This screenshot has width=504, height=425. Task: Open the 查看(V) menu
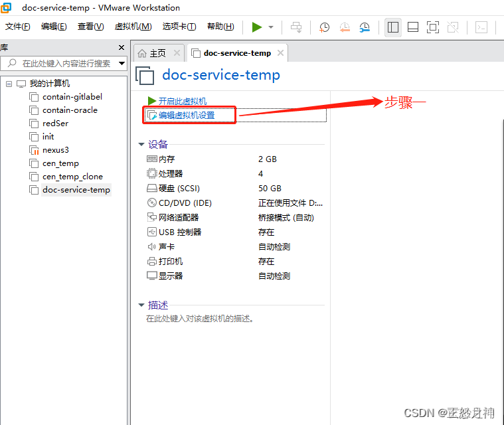click(x=91, y=27)
